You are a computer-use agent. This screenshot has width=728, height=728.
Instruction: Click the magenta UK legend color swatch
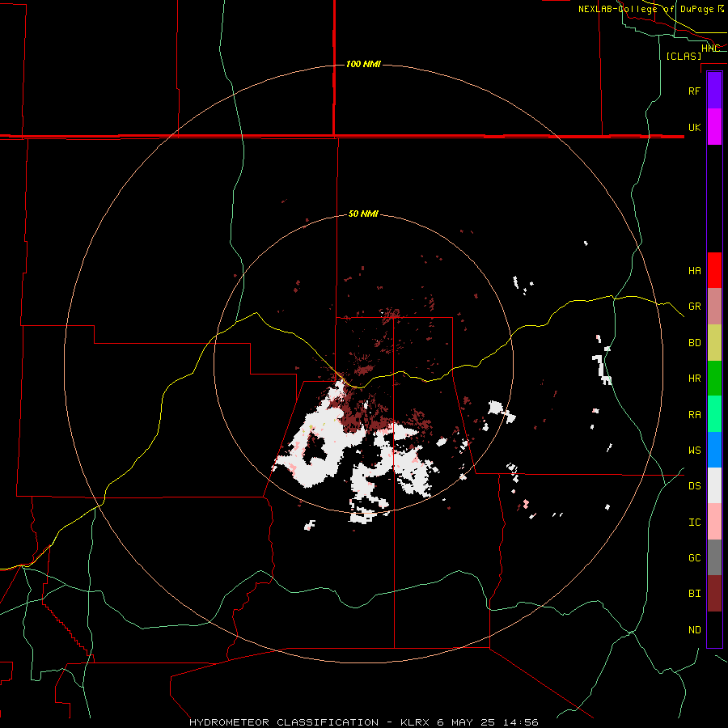pos(714,127)
